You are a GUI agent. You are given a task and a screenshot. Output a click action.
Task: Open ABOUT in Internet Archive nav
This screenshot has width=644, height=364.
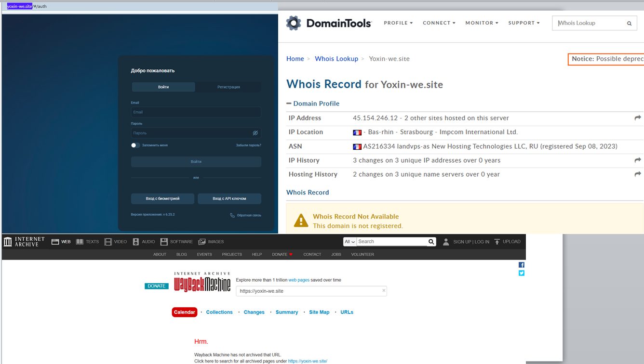tap(160, 254)
